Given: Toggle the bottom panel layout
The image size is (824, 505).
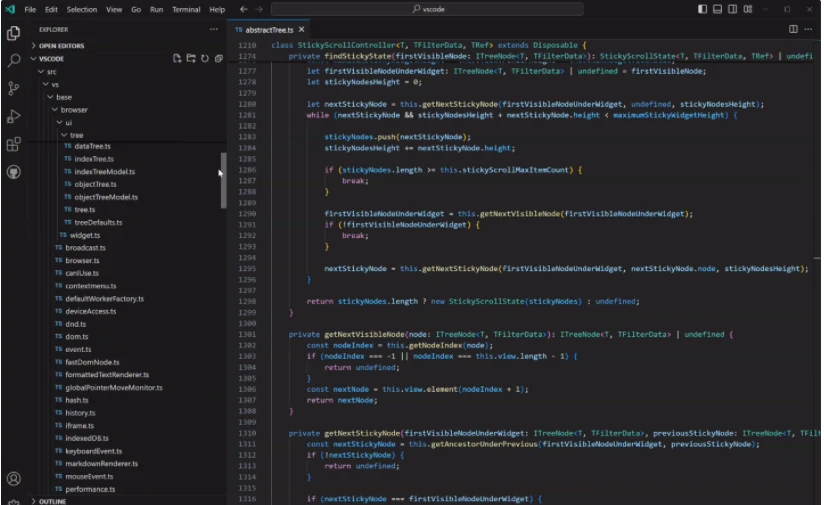Looking at the screenshot, I should click(717, 9).
